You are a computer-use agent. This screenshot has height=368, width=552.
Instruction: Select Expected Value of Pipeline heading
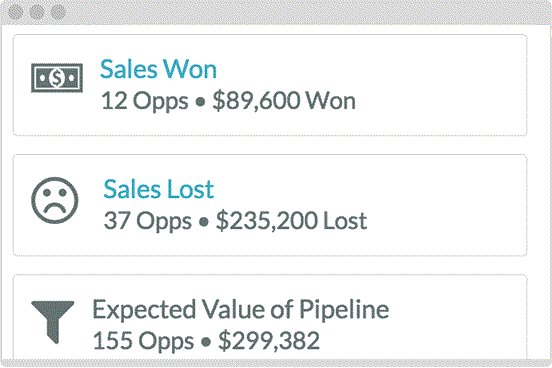(240, 310)
